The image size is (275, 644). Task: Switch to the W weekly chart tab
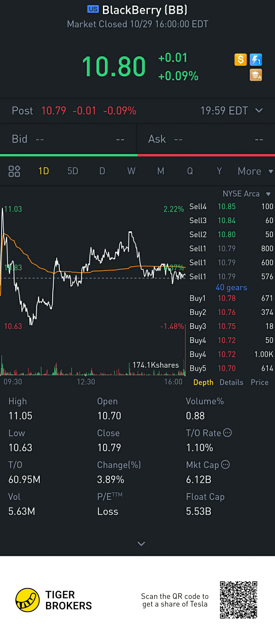[131, 171]
